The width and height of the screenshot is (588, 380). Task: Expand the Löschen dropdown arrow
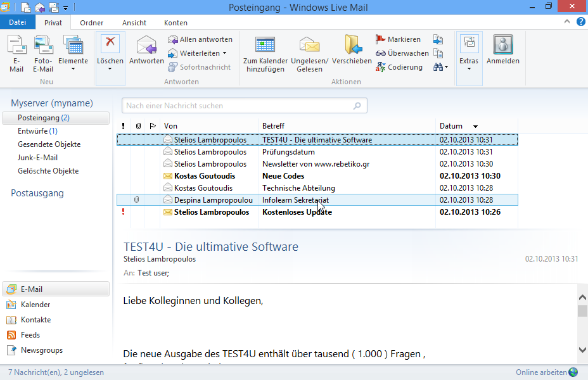[x=110, y=69]
